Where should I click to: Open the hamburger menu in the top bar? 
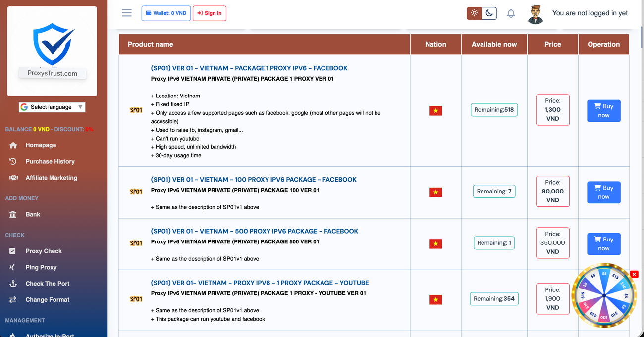point(127,13)
